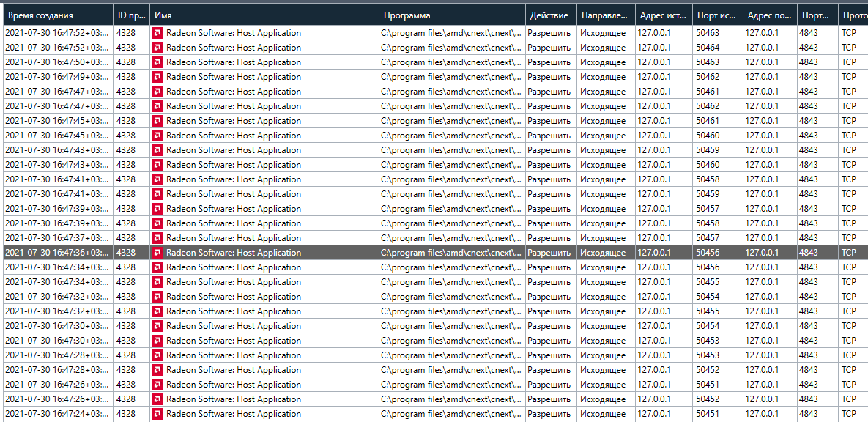This screenshot has width=868, height=422.
Task: Click process ID 4328 in 16:47:49 row
Action: click(132, 77)
